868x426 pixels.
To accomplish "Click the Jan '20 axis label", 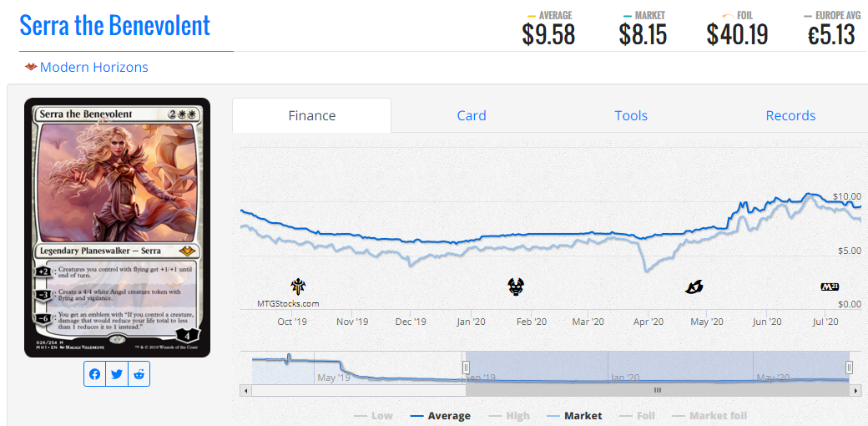I will (471, 322).
